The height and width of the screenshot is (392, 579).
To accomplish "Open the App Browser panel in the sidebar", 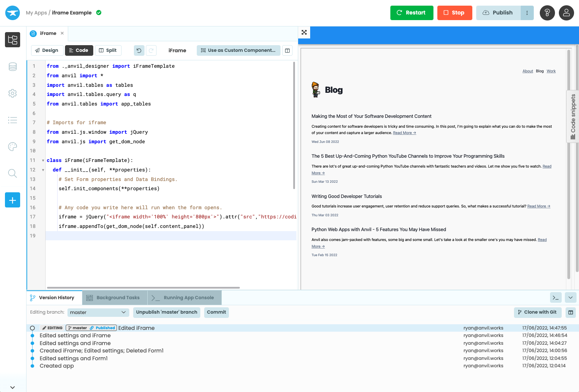I will tap(12, 40).
